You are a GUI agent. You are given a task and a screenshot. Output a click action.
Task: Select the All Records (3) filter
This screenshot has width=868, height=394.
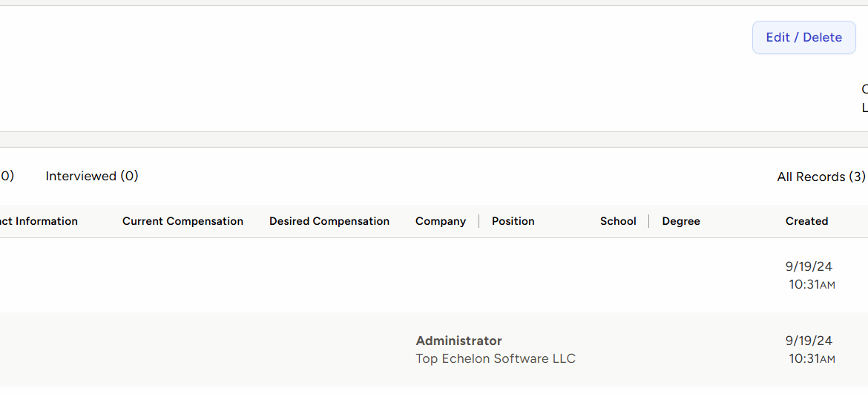(x=821, y=177)
